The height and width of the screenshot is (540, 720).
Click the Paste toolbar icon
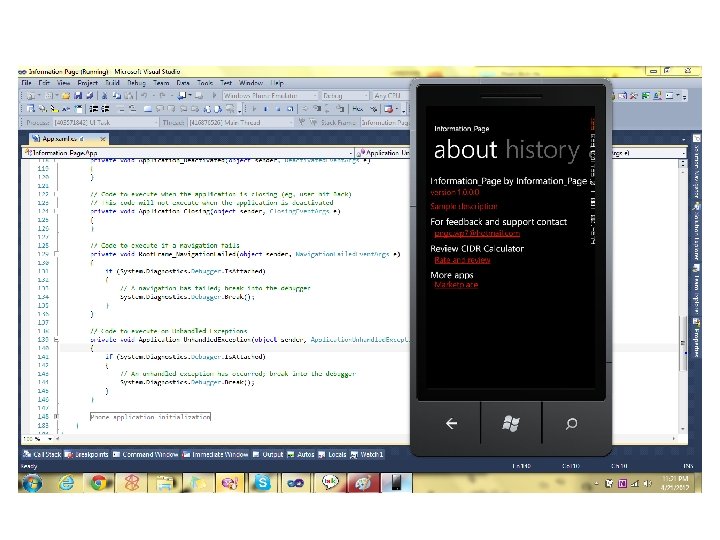(129, 96)
